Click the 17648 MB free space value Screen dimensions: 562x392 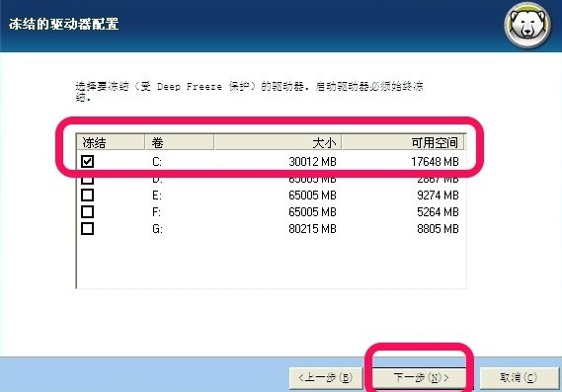pyautogui.click(x=435, y=162)
